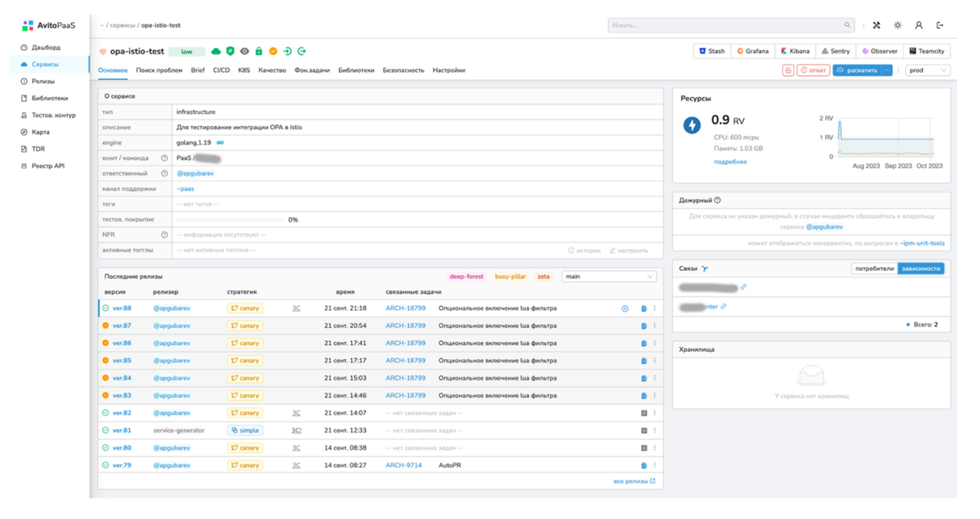
Task: Switch to the Качество tab
Action: (272, 70)
